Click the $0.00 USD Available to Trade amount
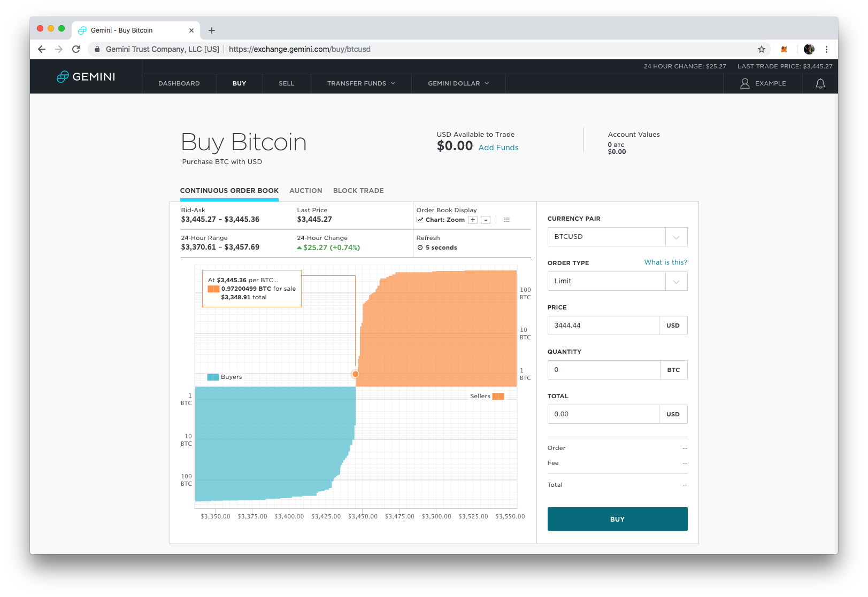The width and height of the screenshot is (868, 597). (x=455, y=146)
